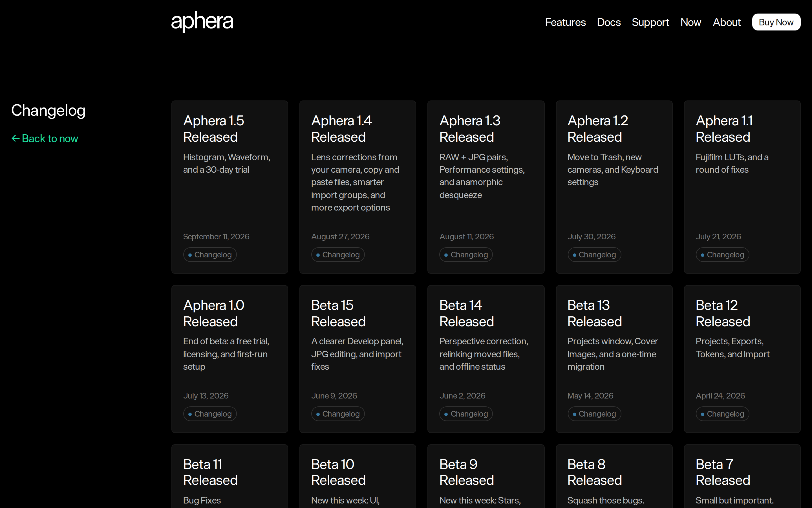Image resolution: width=812 pixels, height=508 pixels.
Task: Open the Beta 11 Released card title
Action: [210, 472]
